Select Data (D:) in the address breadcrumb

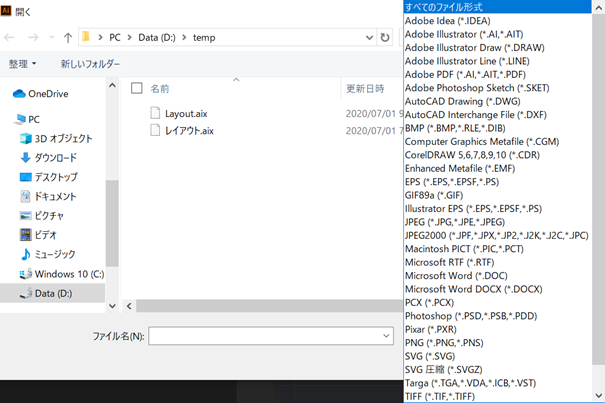tap(157, 37)
